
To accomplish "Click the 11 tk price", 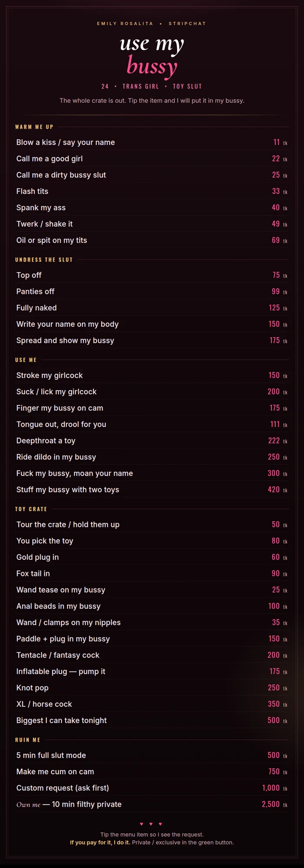I will (x=280, y=142).
